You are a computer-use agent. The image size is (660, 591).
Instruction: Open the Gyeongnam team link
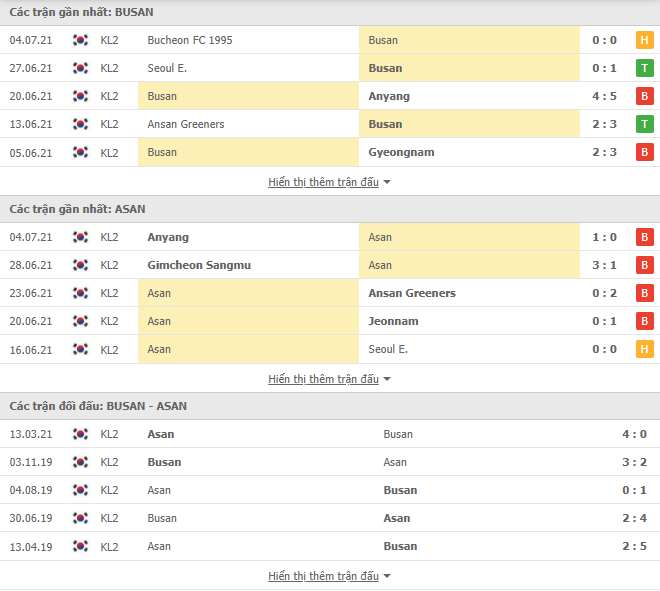point(401,152)
